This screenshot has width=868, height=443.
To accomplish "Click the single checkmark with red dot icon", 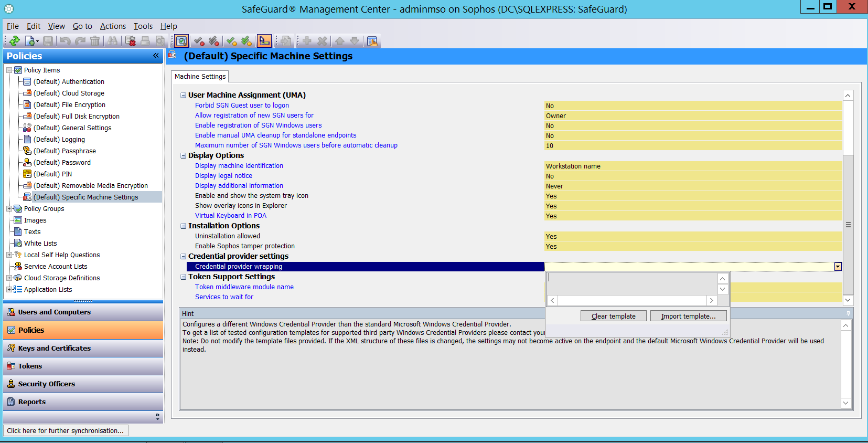I will click(x=199, y=41).
